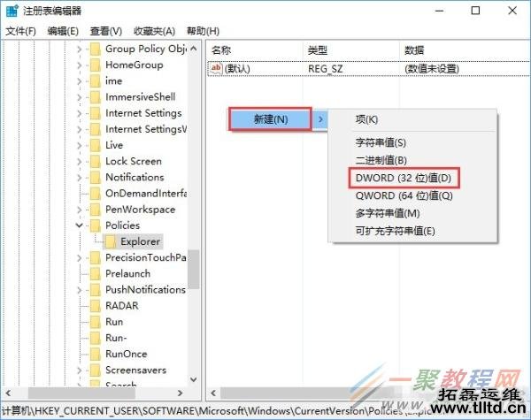Select the Internet SettingsV tree key
This screenshot has width=531, height=420.
(x=146, y=129)
